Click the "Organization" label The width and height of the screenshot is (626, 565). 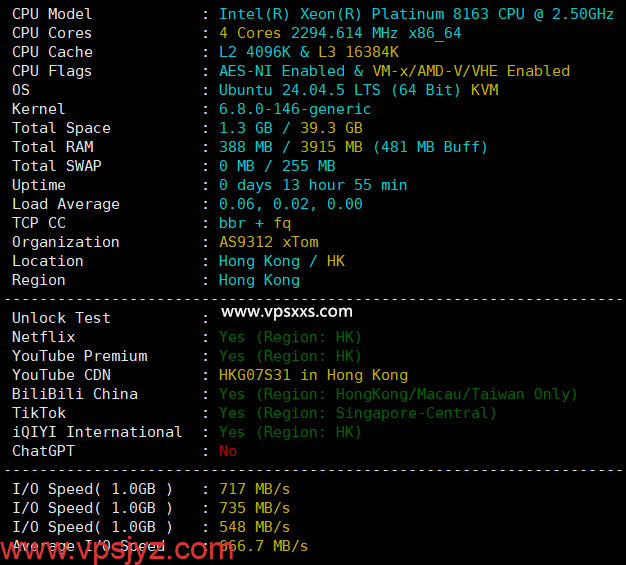[65, 242]
